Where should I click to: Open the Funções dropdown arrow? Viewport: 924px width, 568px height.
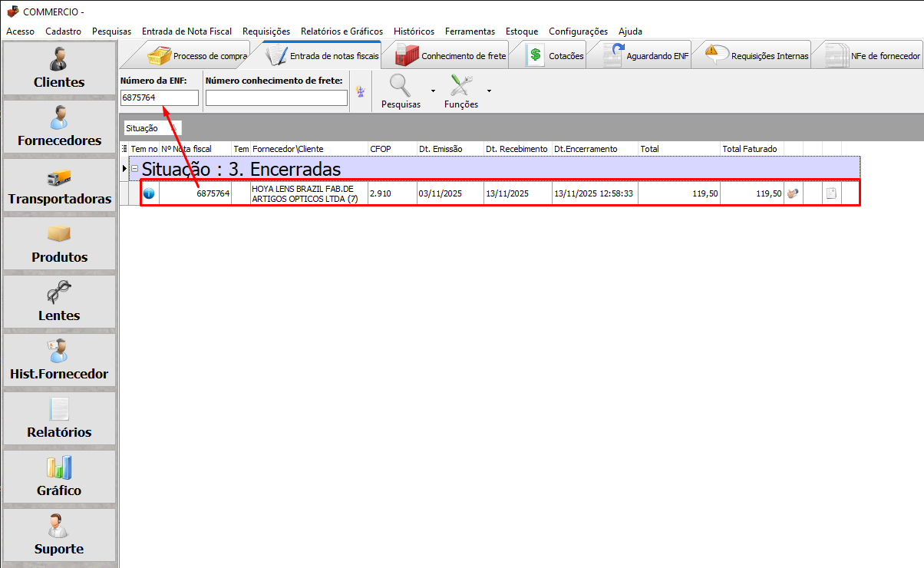point(489,91)
